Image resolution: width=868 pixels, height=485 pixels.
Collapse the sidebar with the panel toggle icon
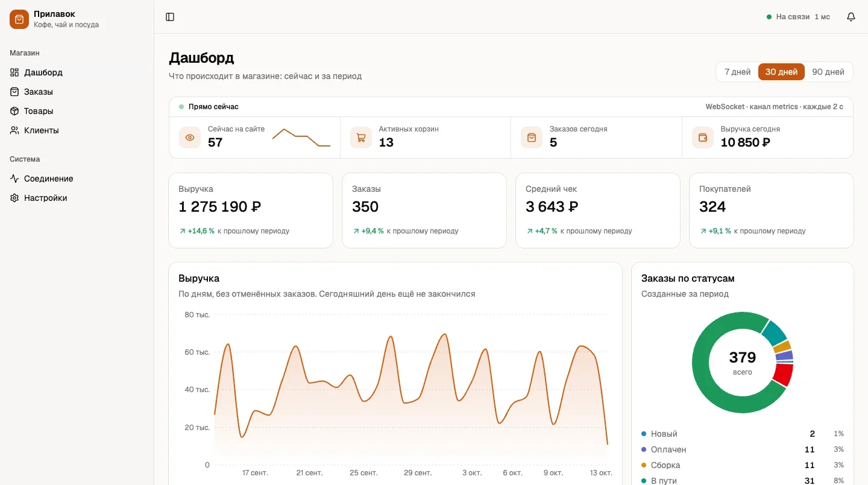170,17
